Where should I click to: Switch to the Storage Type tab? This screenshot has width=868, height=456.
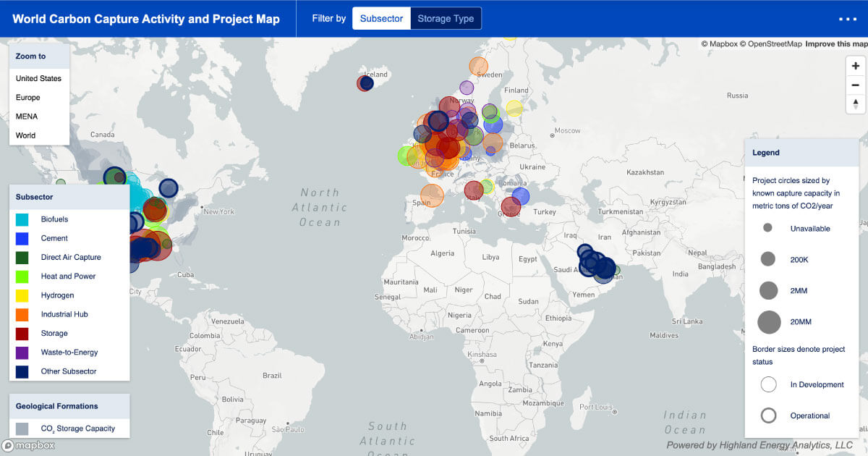point(446,18)
